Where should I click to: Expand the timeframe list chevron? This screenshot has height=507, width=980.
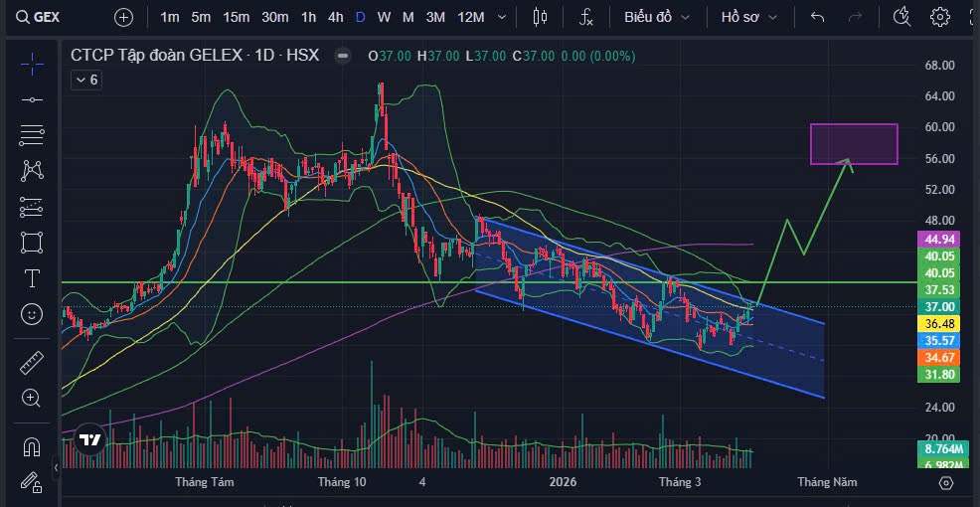(x=502, y=17)
